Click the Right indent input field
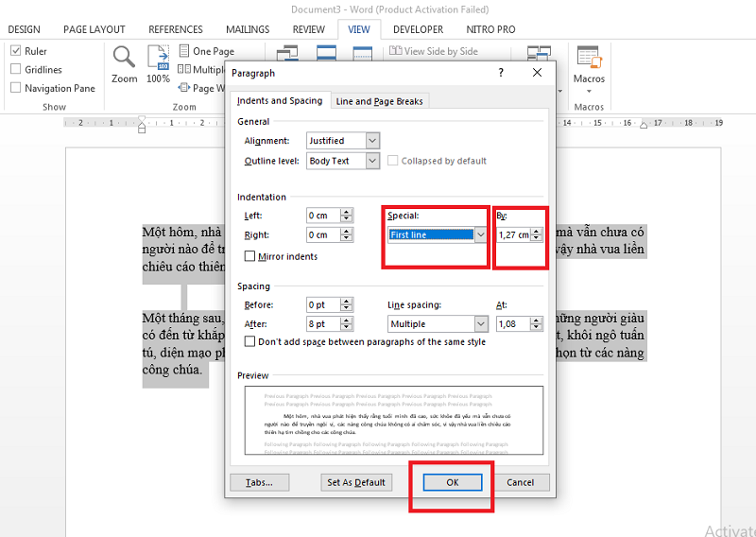Screen dimensions: 756x537 tap(323, 235)
